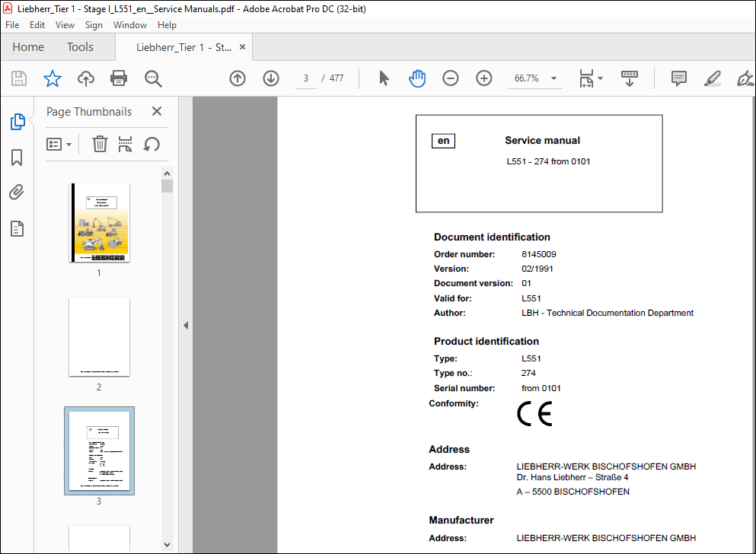The width and height of the screenshot is (756, 554).
Task: Open thumbnail options menu dropdown
Action: point(59,144)
